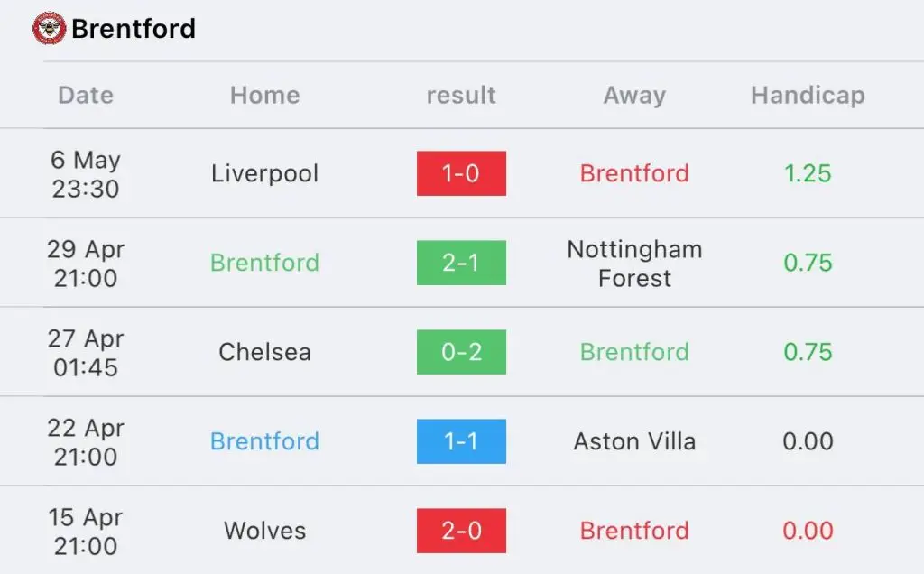Select the Date column header
Image resolution: width=924 pixels, height=574 pixels.
86,95
